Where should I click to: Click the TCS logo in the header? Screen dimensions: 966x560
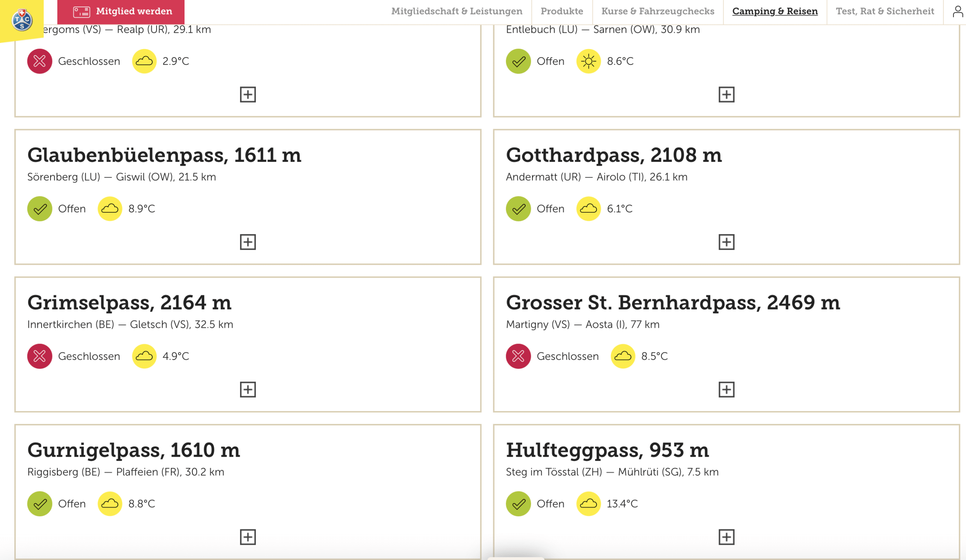point(22,20)
